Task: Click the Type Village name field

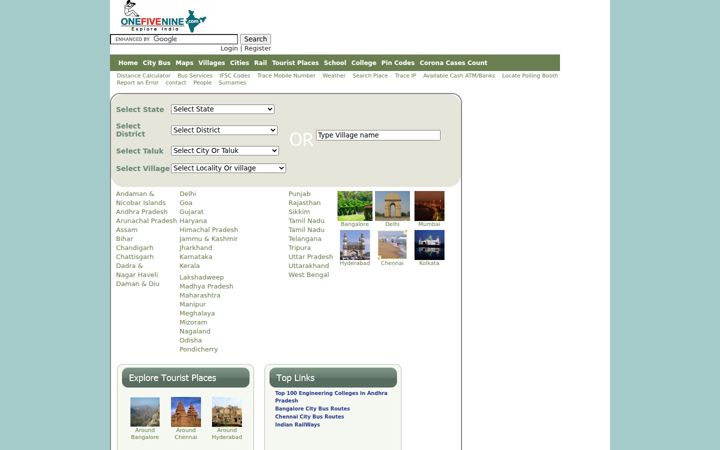Action: (x=378, y=135)
